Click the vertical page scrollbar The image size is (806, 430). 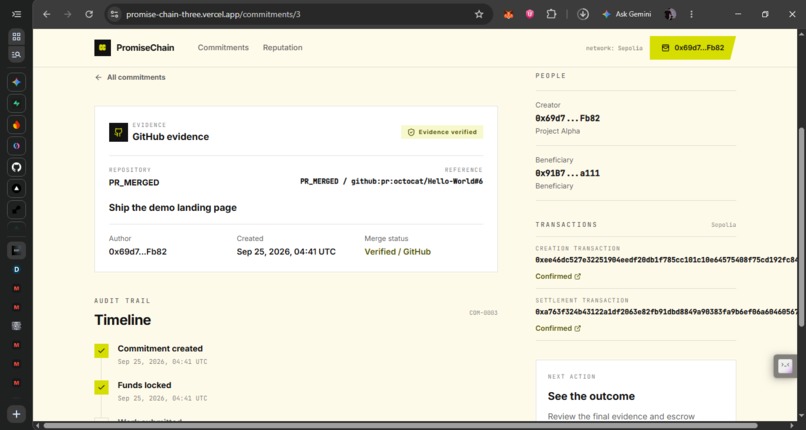click(801, 226)
